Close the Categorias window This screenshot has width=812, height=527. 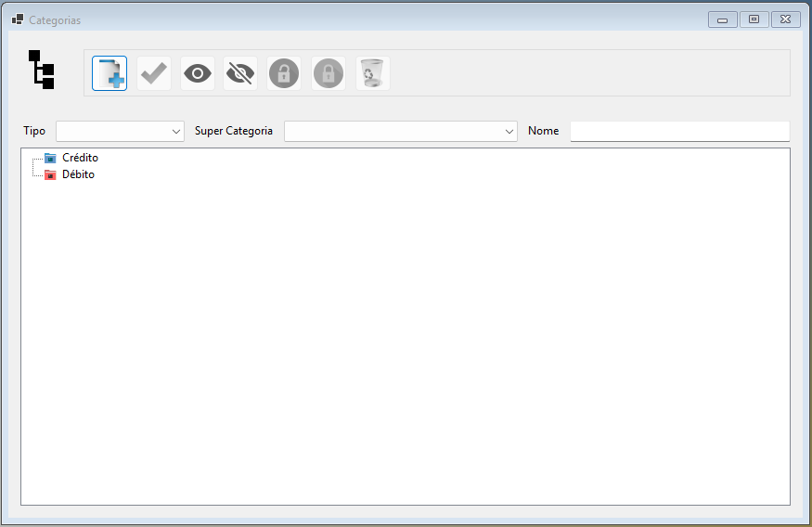point(786,19)
